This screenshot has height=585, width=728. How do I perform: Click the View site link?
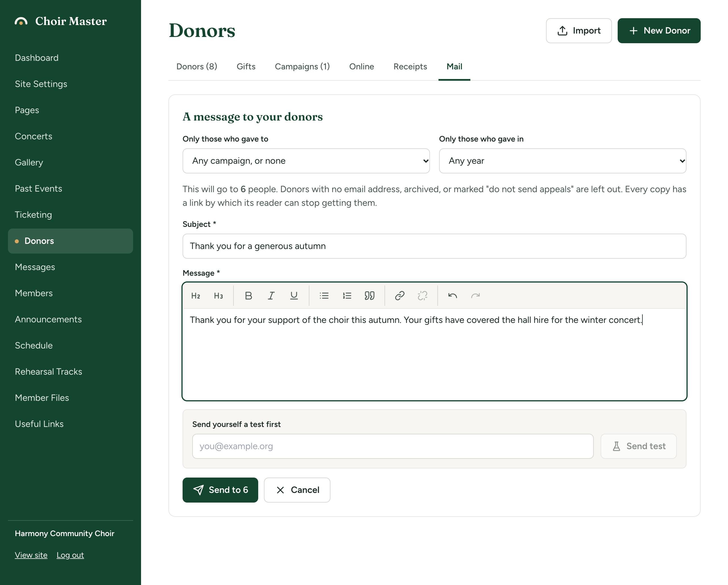click(x=31, y=555)
